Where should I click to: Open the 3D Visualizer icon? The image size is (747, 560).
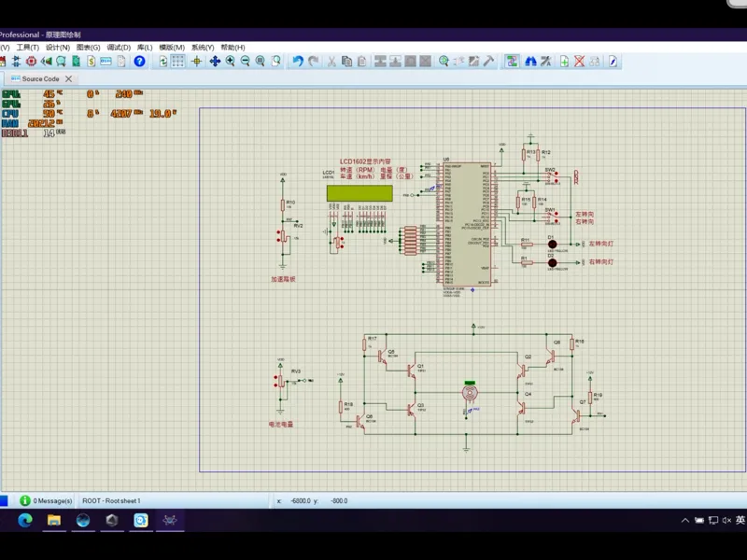click(46, 61)
